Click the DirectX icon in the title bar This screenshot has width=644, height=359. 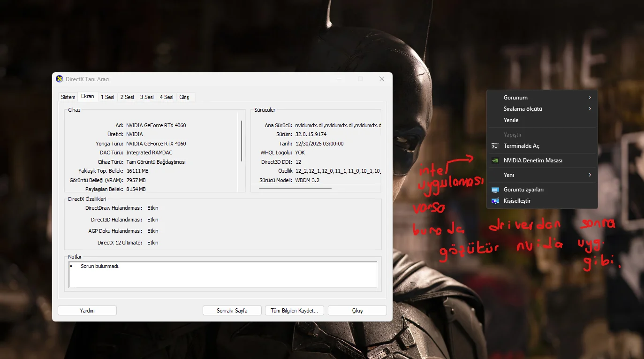coord(60,79)
